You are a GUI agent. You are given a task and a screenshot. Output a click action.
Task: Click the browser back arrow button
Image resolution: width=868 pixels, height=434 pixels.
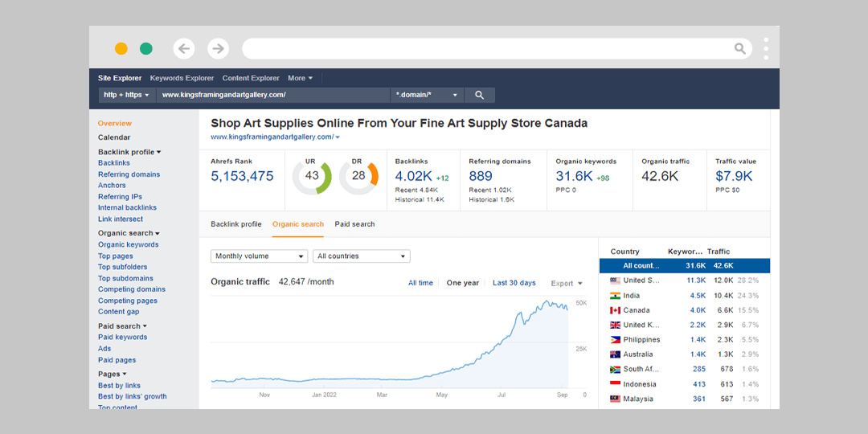(184, 49)
